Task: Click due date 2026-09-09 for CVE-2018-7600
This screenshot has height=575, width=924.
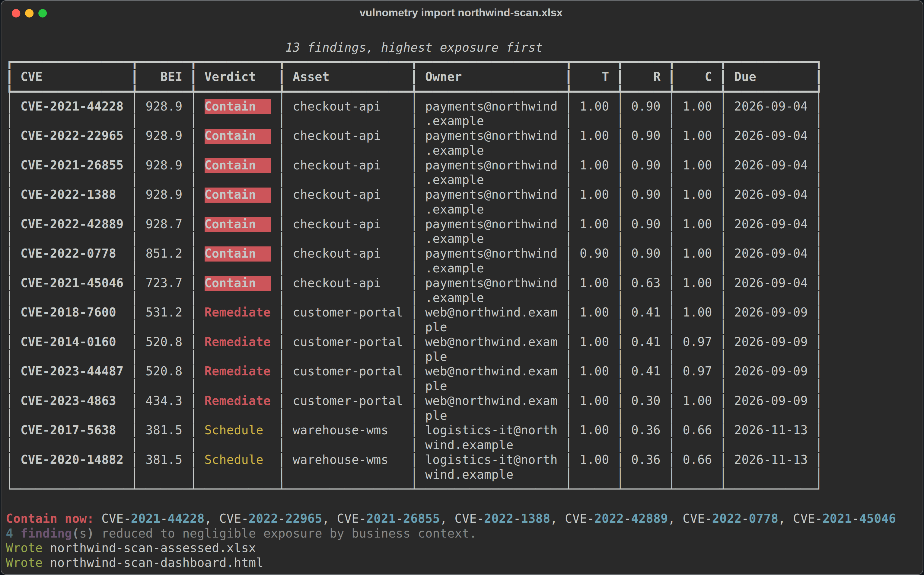Action: tap(770, 313)
